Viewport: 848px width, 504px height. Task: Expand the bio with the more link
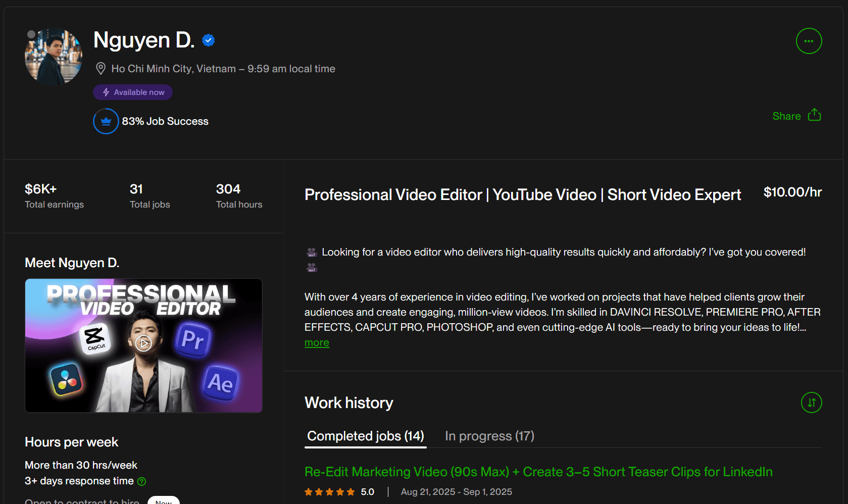(x=317, y=343)
